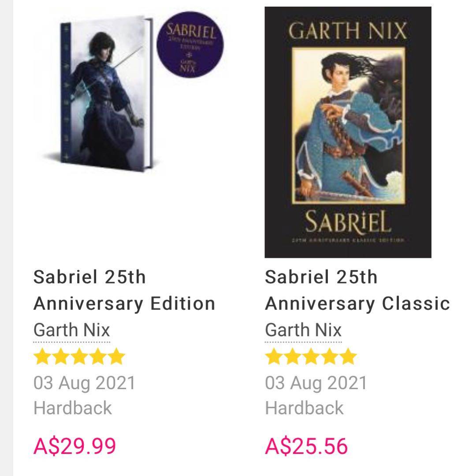Screen dimensions: 476x476
Task: Click Garth Nix under the Anniversary Classic
Action: pos(303,330)
